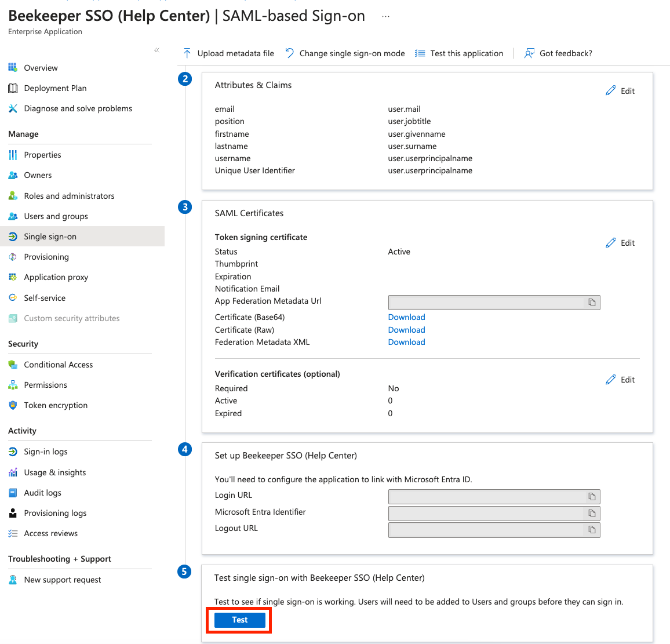Click Upload metadata file
The height and width of the screenshot is (644, 670).
228,53
